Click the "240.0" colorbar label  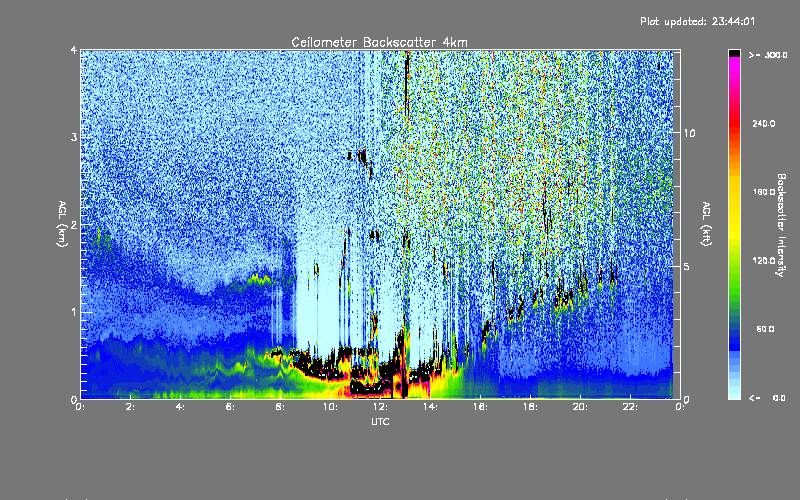(764, 123)
